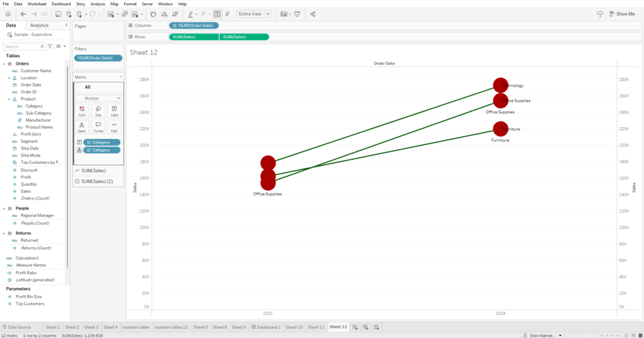Click the first SUM(Sales) pill on Rows
644x338 pixels.
point(194,37)
